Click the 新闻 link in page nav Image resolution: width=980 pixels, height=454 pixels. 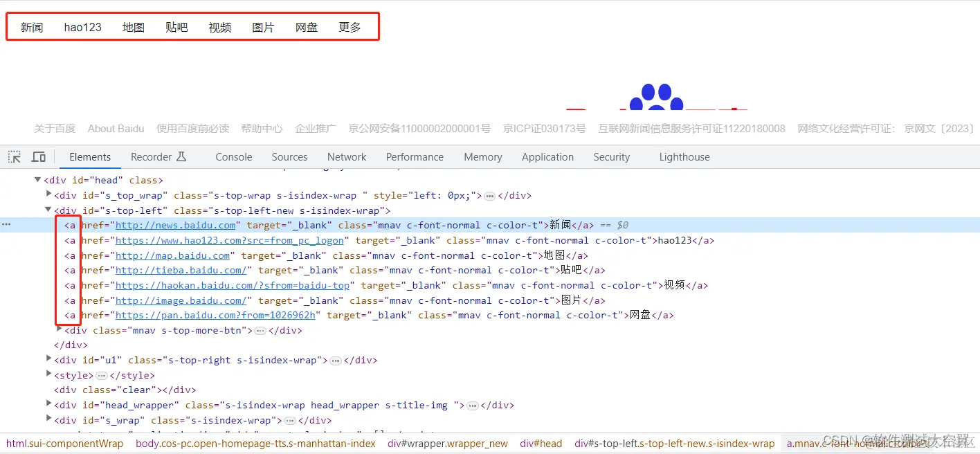pos(32,28)
